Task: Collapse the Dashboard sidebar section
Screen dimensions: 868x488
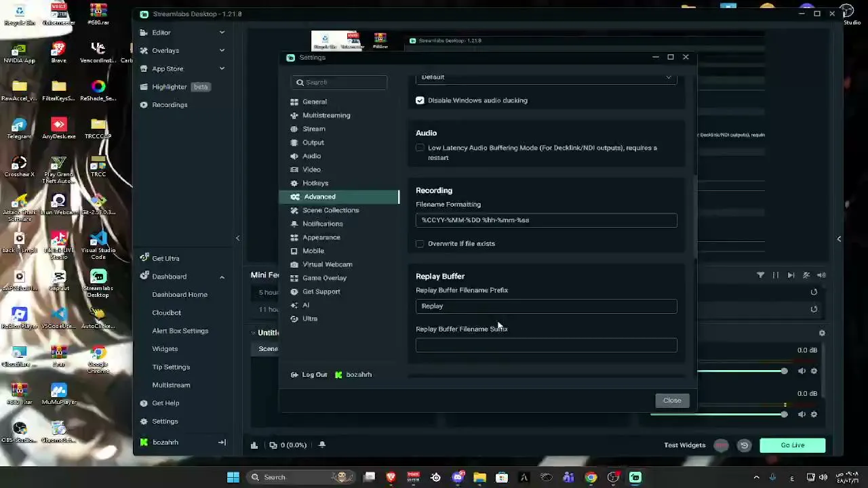Action: pyautogui.click(x=222, y=277)
